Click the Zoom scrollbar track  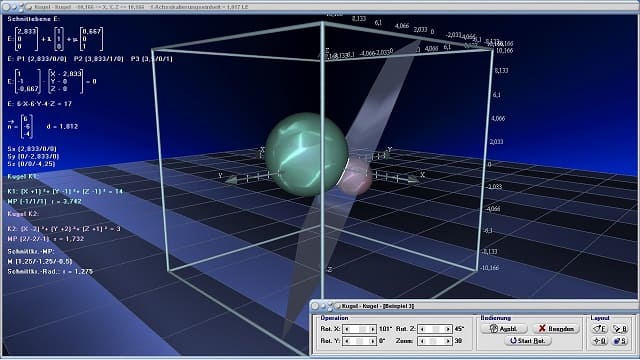click(x=435, y=341)
